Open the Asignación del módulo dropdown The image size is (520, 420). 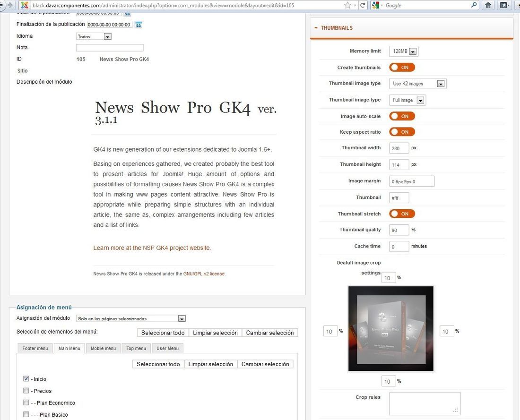[130, 318]
